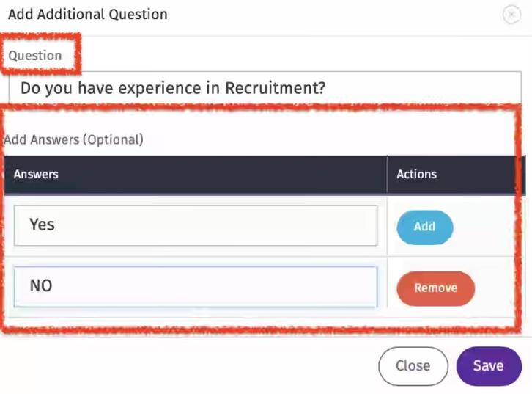Click the Actions column header
Screen dimensions: 532x394
[x=416, y=174]
